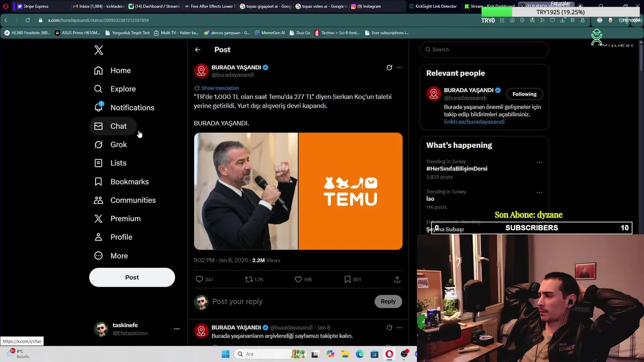Open account menu dots beside taskinefe

point(177,329)
